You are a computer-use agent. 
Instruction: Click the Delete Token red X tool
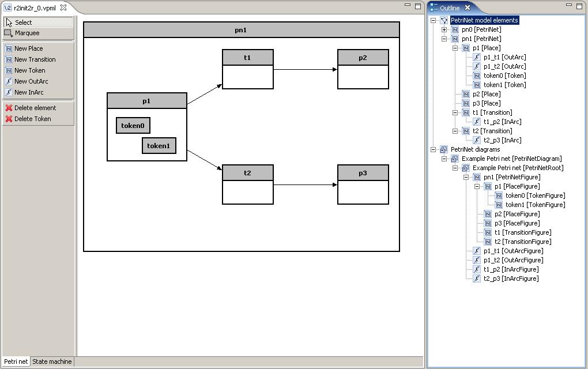point(38,119)
